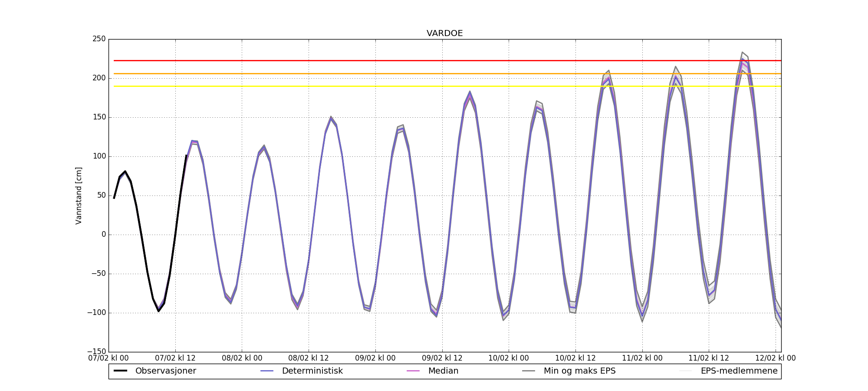Click the 09/02 kl 00 x-axis tick label
Image resolution: width=868 pixels, height=391 pixels.
pyautogui.click(x=375, y=358)
